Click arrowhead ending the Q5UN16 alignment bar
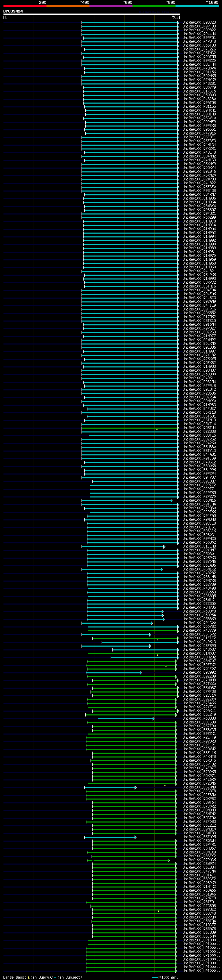Viewport: 222px width, 980px height. (x=171, y=501)
